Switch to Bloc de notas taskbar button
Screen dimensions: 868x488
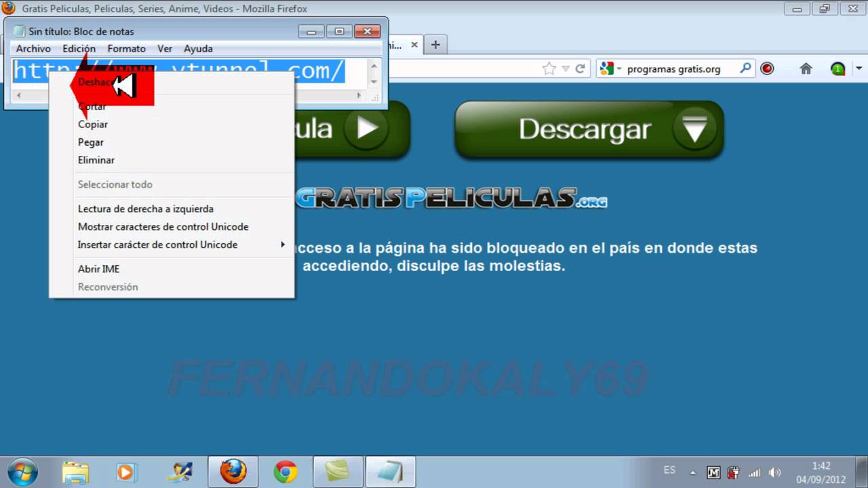pos(391,472)
